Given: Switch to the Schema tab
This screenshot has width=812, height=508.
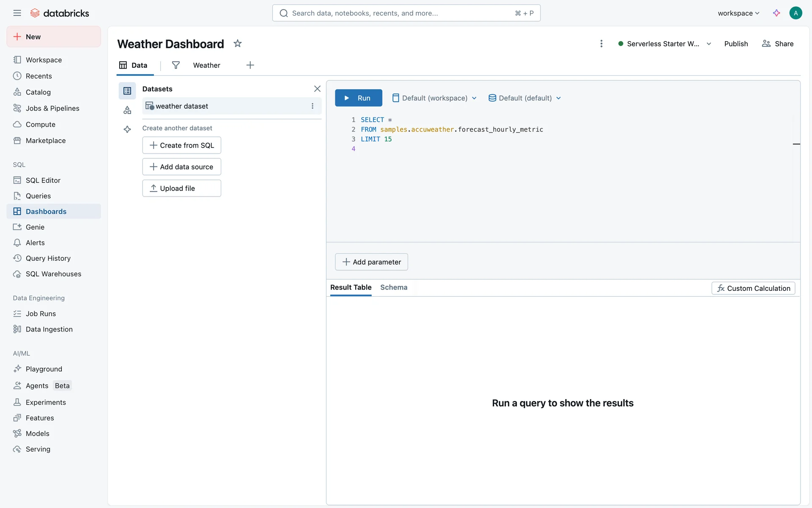Looking at the screenshot, I should pos(394,287).
